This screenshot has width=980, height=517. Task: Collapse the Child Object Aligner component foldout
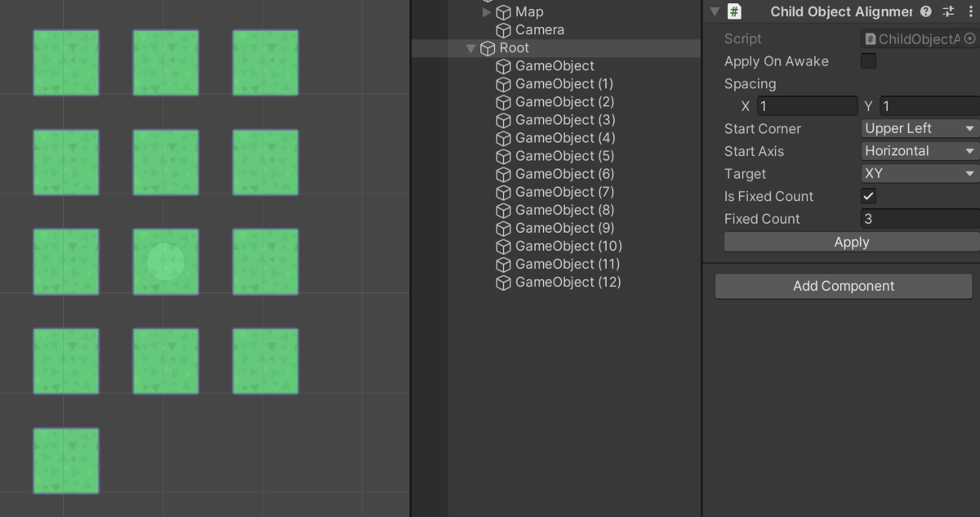716,11
